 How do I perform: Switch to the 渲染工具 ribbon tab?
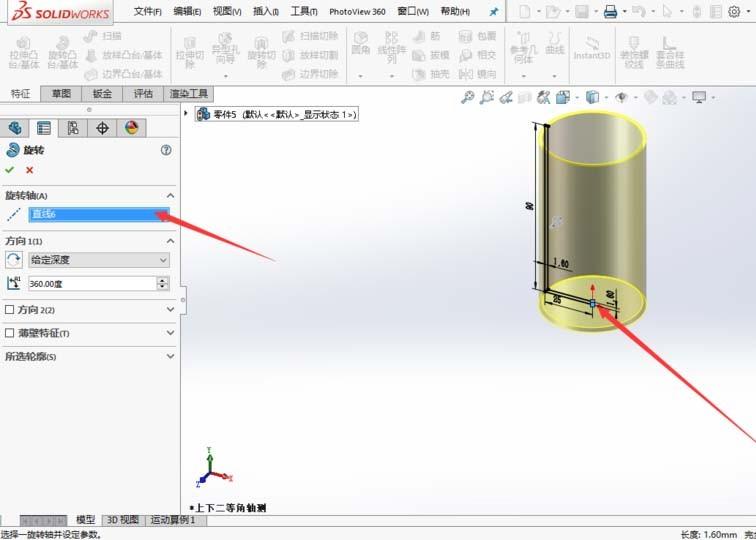189,94
